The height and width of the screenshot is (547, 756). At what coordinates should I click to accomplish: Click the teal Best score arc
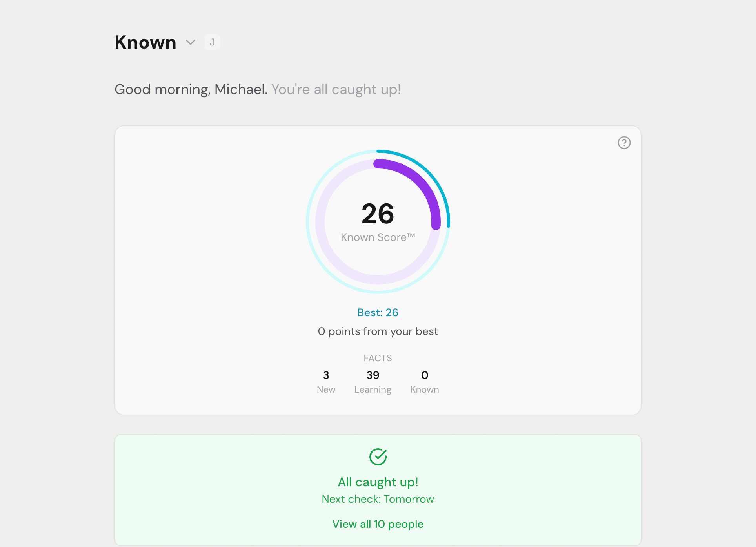pyautogui.click(x=447, y=196)
